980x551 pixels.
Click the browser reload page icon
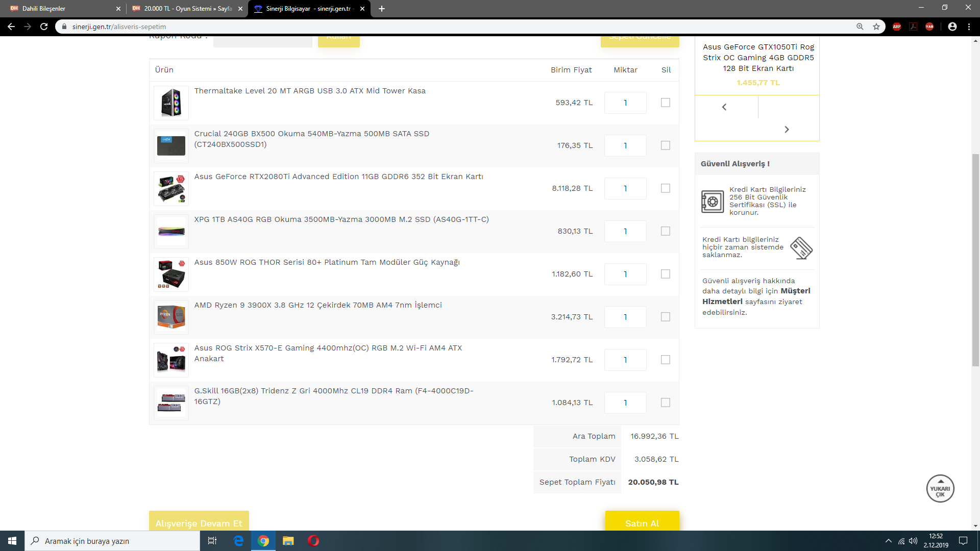coord(44,27)
